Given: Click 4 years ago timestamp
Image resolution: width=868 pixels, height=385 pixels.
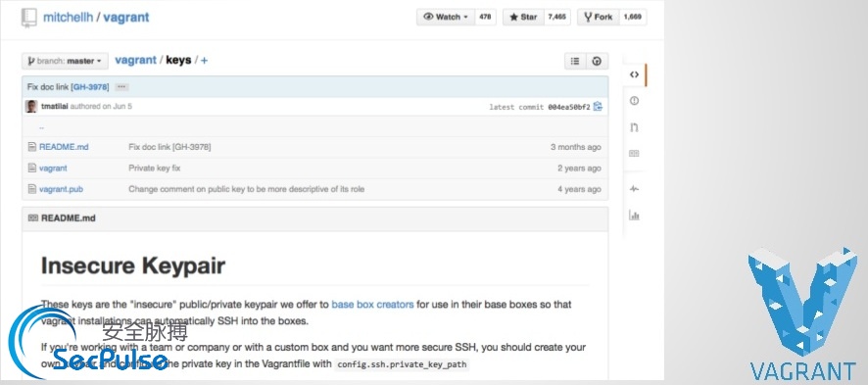Looking at the screenshot, I should click(x=579, y=189).
